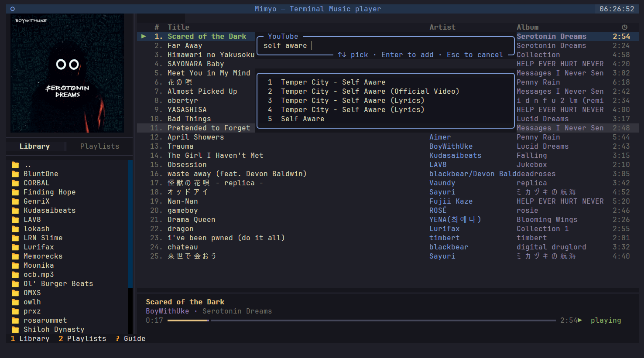Viewport: 644px width, 358px height.
Task: Open the OMXS folder icon
Action: click(15, 293)
